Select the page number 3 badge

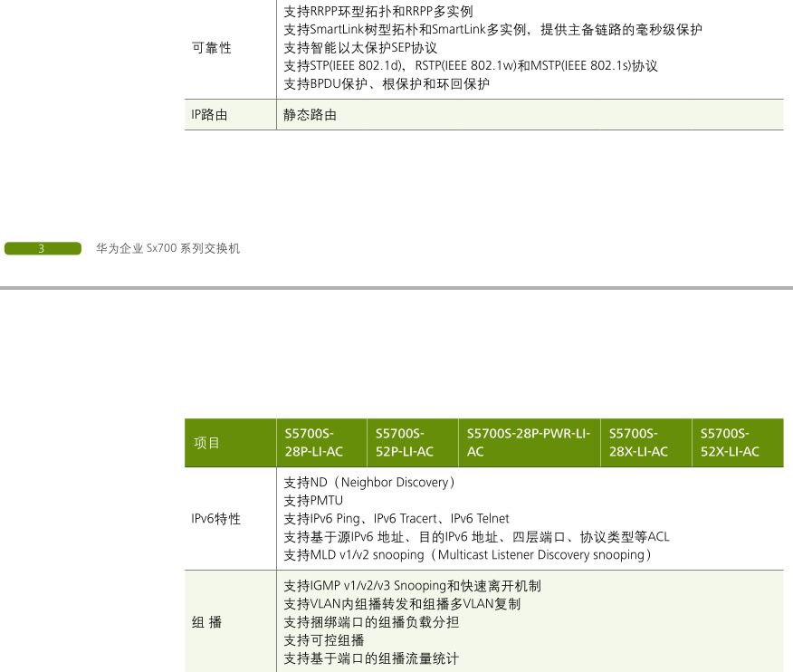click(43, 248)
